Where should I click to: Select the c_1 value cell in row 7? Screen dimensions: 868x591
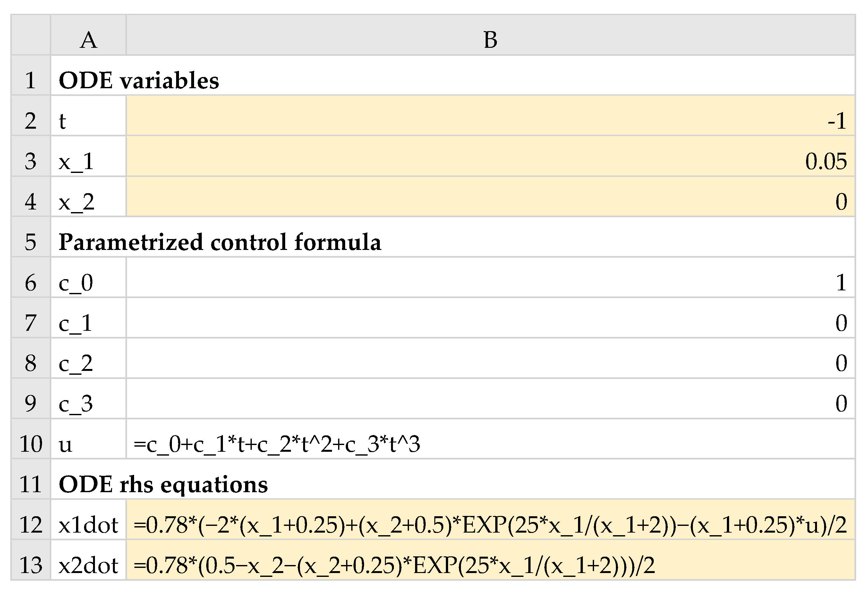(490, 323)
